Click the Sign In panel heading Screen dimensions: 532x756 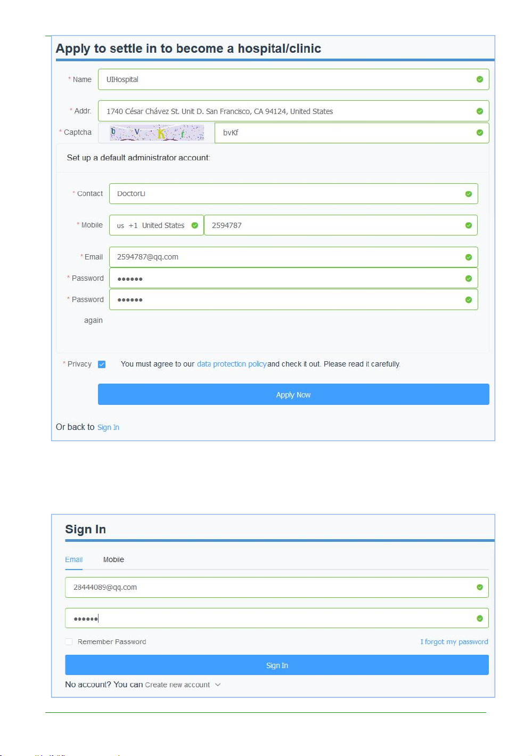point(85,529)
